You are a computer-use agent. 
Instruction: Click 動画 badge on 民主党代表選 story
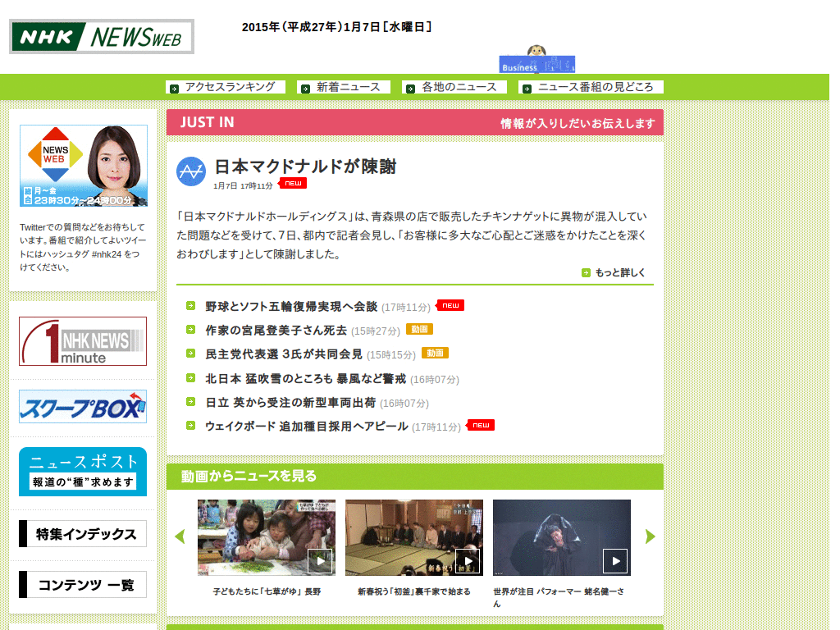[435, 353]
